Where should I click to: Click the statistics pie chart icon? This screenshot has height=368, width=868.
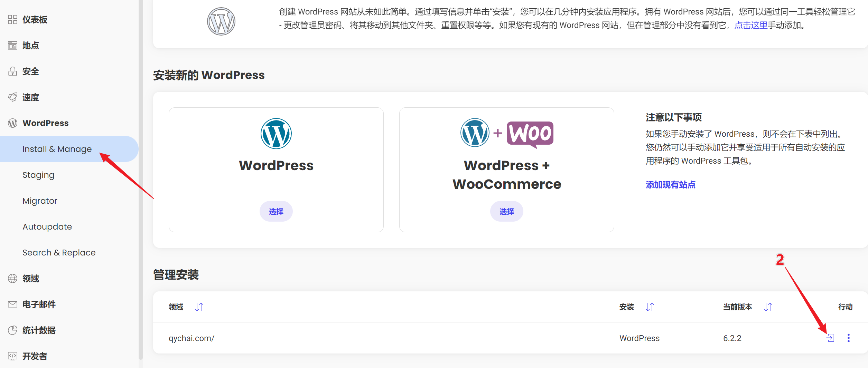(12, 330)
